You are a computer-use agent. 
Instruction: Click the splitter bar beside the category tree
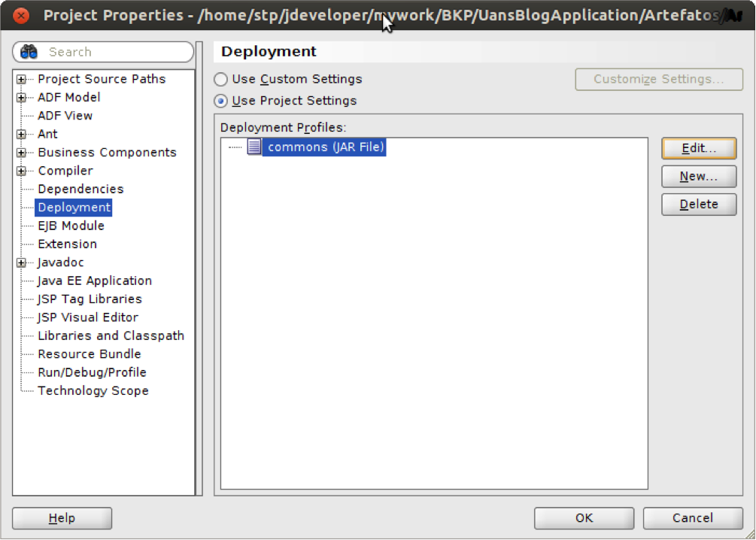pos(199,268)
